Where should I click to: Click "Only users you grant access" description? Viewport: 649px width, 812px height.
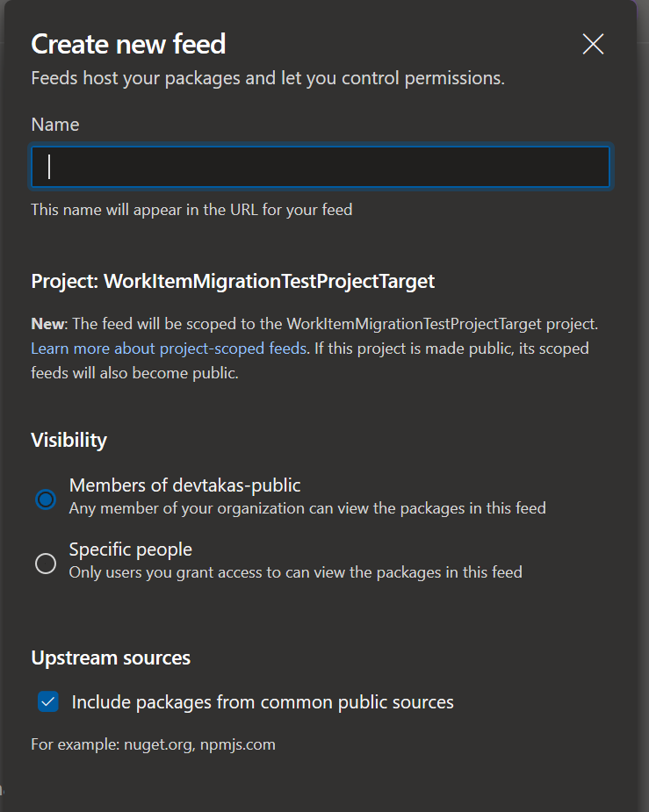[295, 572]
